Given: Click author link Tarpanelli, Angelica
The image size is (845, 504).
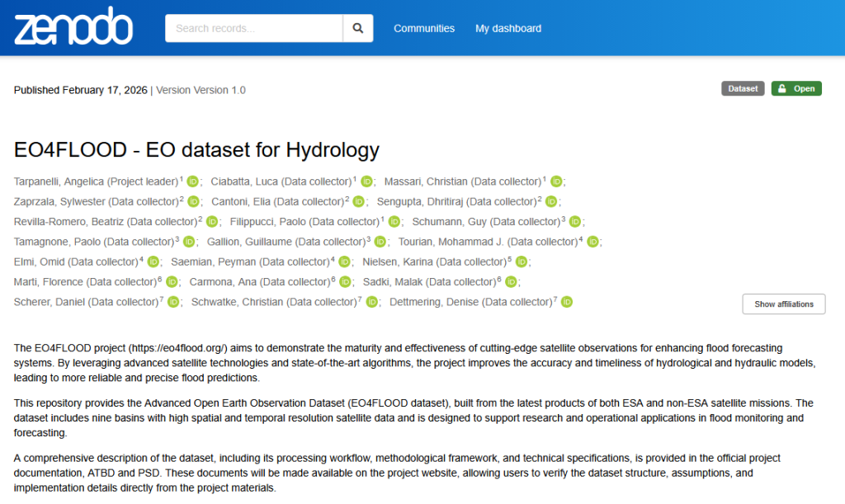Looking at the screenshot, I should (96, 181).
